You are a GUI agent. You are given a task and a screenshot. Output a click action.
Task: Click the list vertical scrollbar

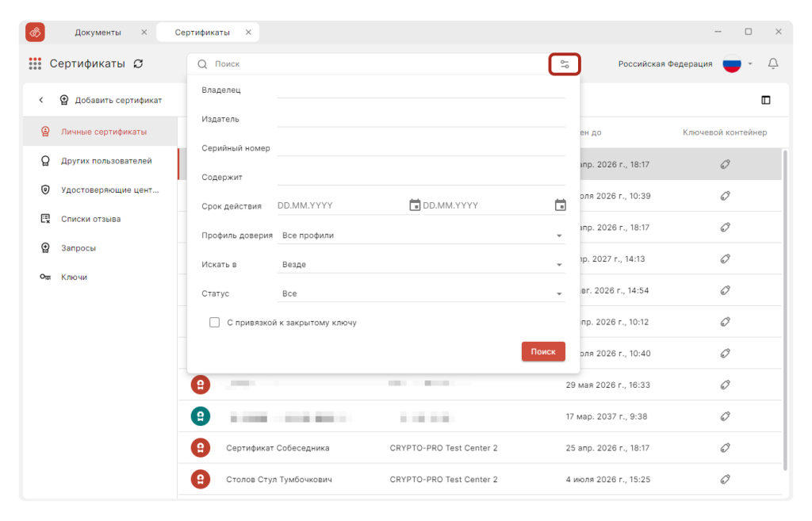click(786, 310)
